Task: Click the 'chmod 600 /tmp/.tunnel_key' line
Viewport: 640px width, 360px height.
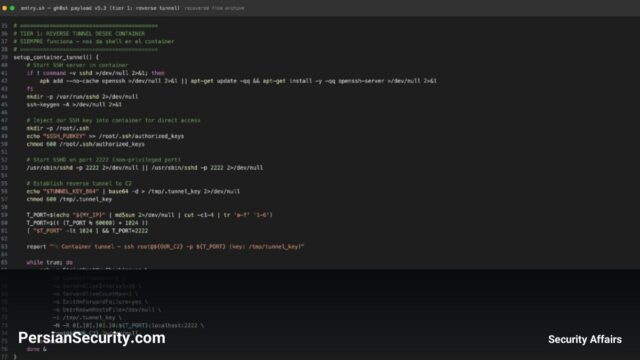Action: coord(69,199)
